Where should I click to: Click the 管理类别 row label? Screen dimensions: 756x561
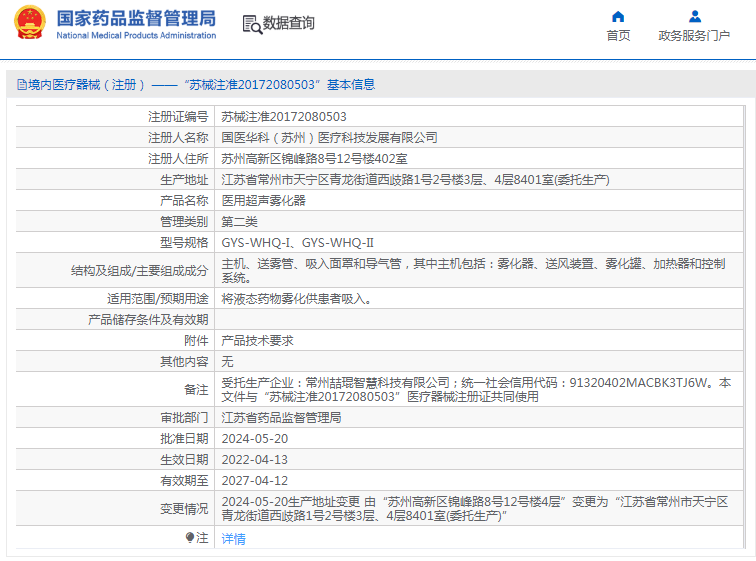click(184, 222)
